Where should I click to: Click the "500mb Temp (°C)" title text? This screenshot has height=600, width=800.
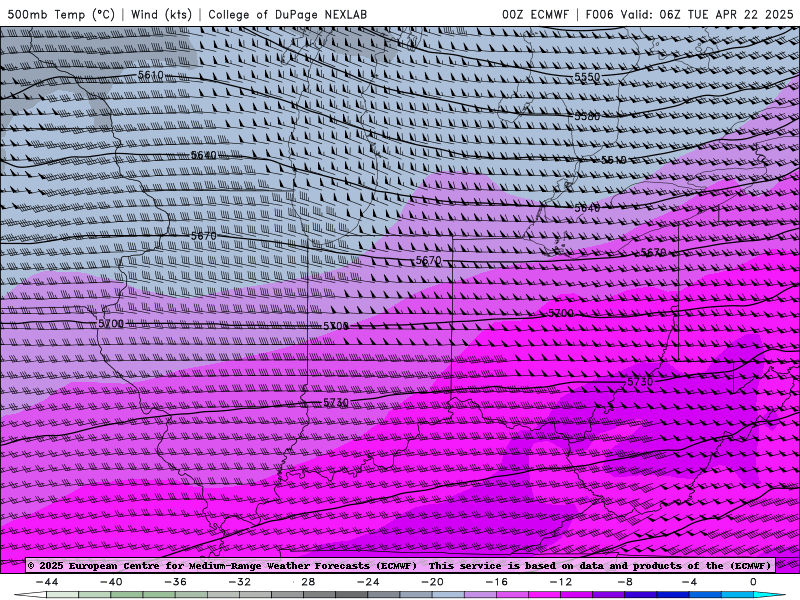click(61, 14)
